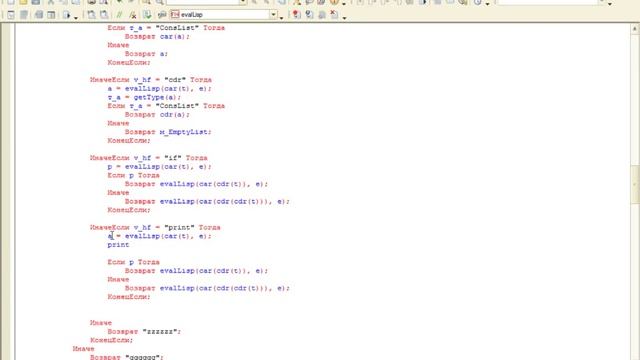Click the vertical scrollbar thumb
The height and width of the screenshot is (360, 640).
pyautogui.click(x=635, y=184)
